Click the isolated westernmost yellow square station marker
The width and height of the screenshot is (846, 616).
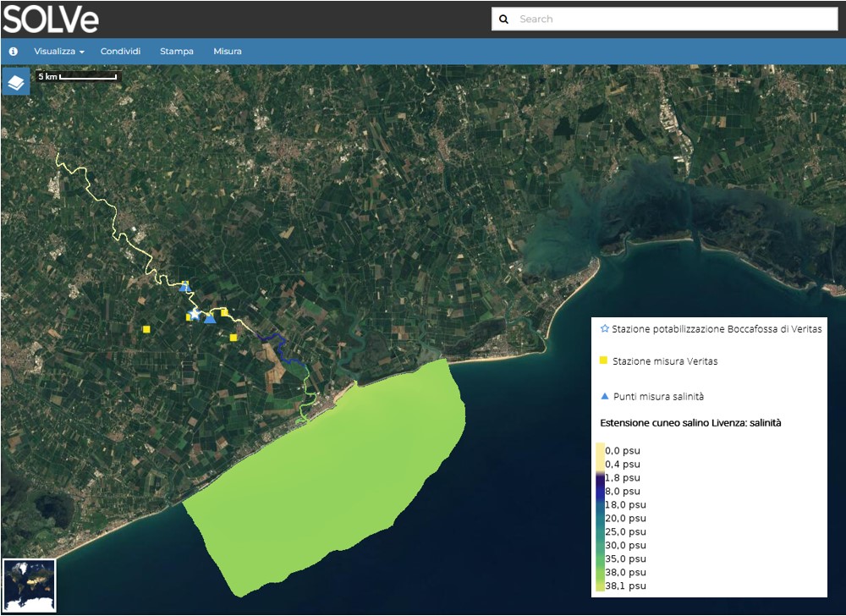click(x=146, y=329)
